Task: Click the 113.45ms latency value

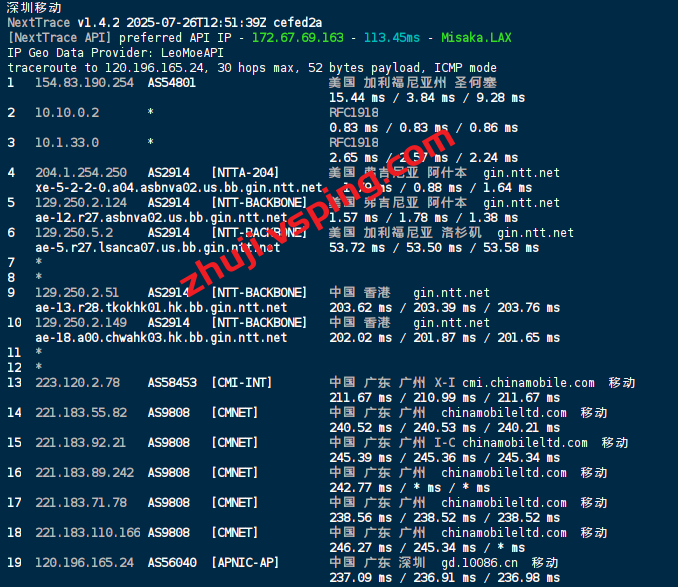Action: click(x=392, y=38)
